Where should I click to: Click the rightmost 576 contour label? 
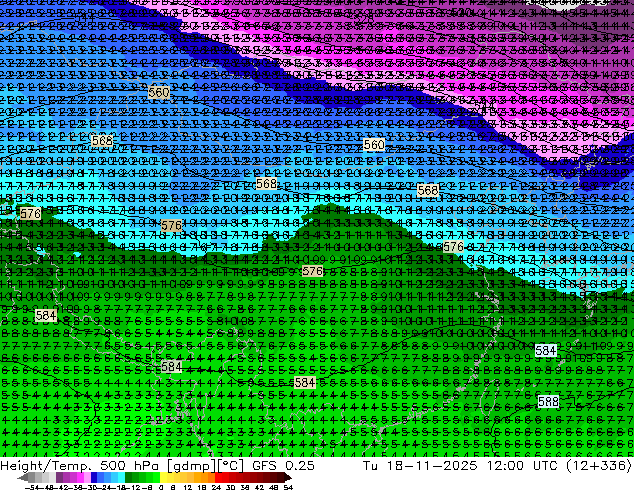[x=453, y=246]
